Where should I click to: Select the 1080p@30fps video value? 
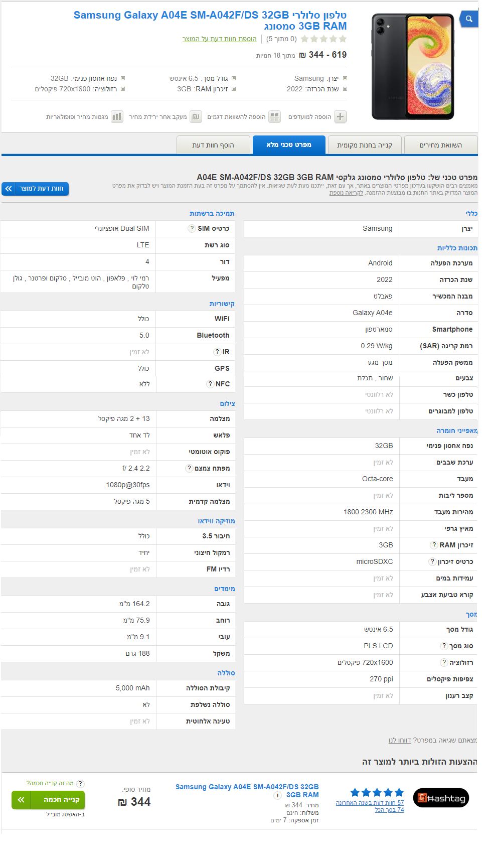(128, 485)
